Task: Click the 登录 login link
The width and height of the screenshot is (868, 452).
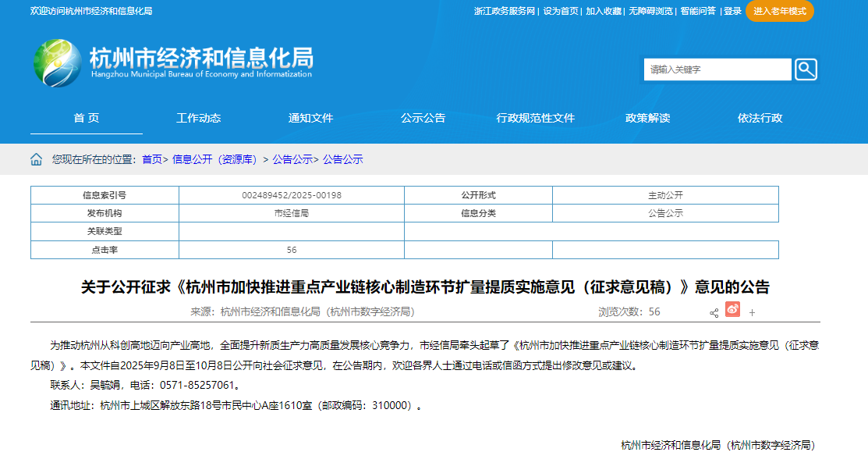Action: point(732,11)
